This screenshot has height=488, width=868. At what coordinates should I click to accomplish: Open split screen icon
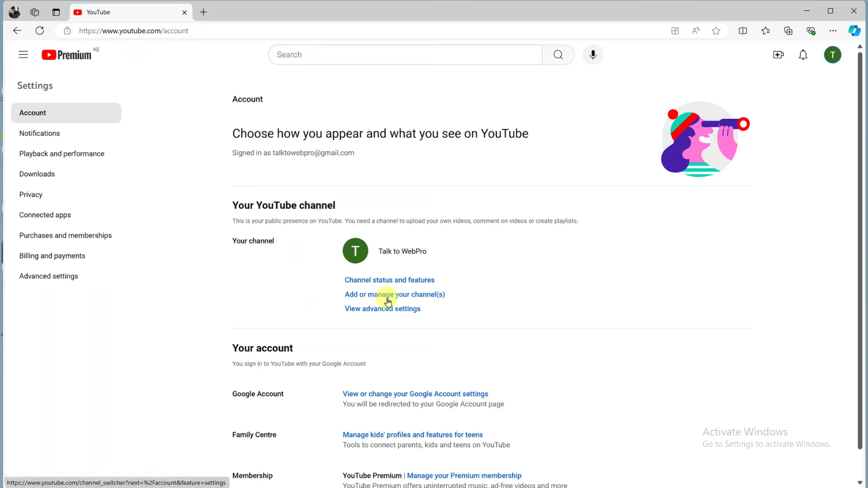[x=743, y=31]
